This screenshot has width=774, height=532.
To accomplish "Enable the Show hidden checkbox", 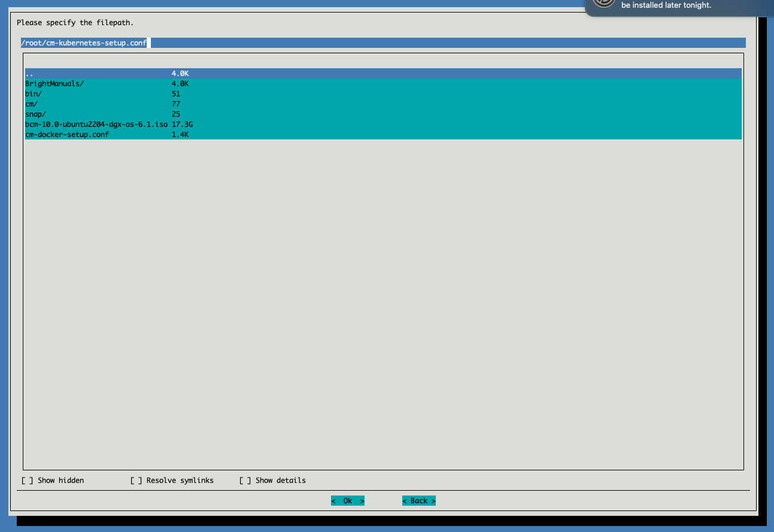I will pos(27,481).
